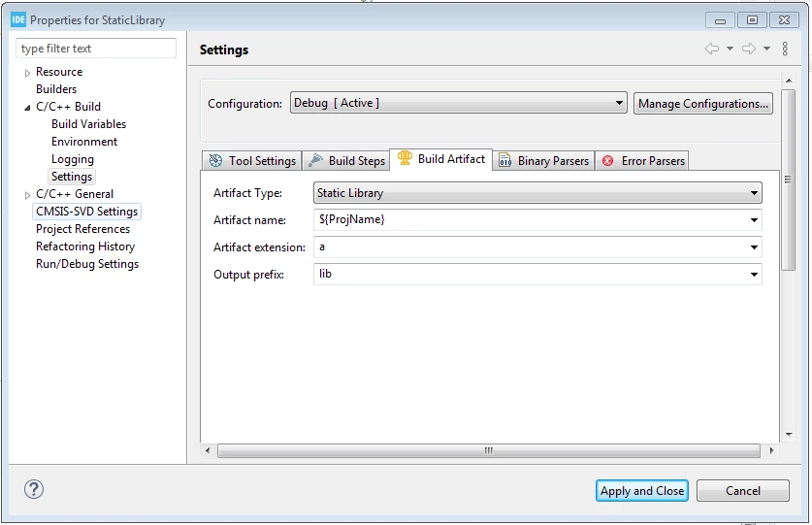Click the scroll down arrow
Image resolution: width=812 pixels, height=525 pixels.
coord(788,435)
